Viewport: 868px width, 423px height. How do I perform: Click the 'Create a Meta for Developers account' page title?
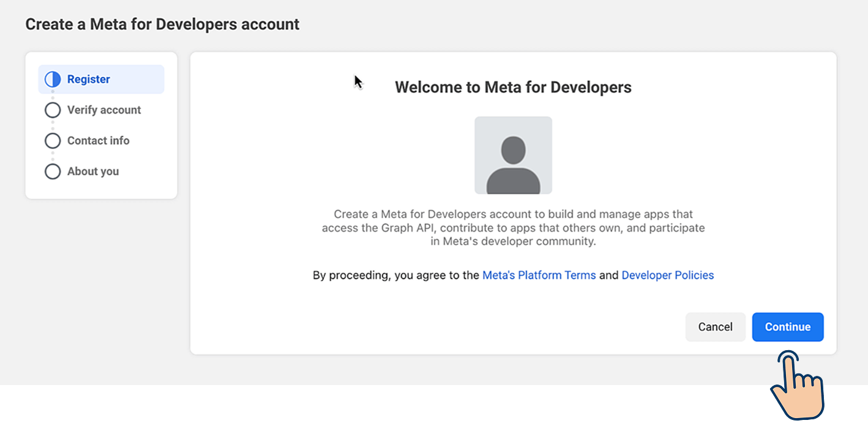(x=162, y=24)
